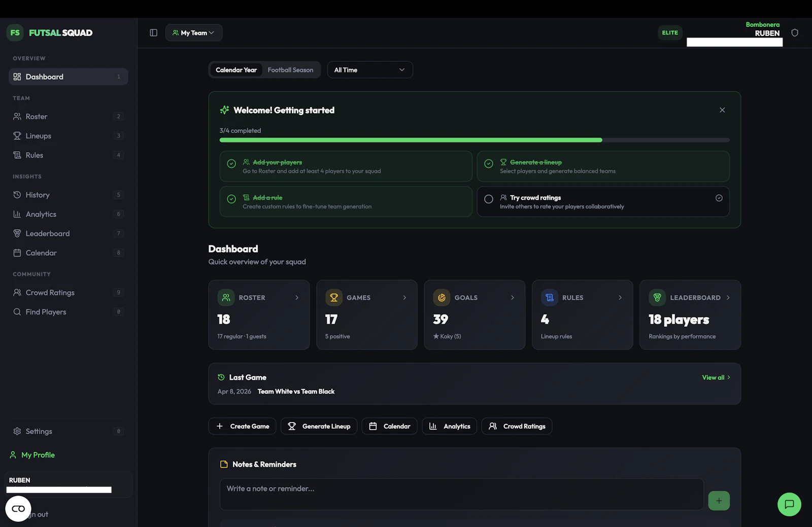Click the round accessibility widget icon
812x527 pixels.
18,508
